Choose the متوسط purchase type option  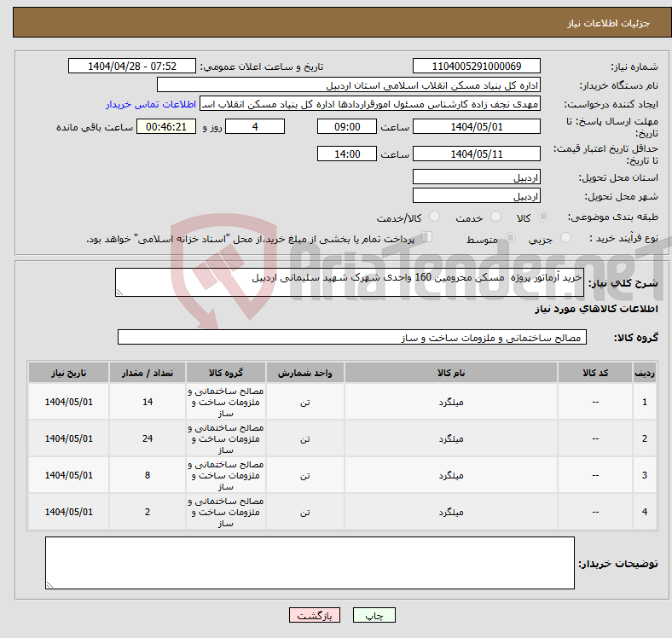point(511,239)
